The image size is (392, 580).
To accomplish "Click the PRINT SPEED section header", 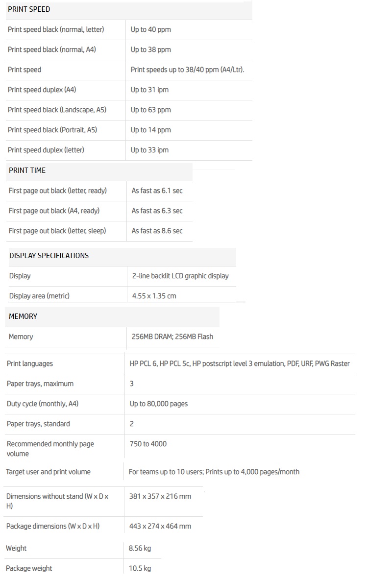I will [29, 9].
